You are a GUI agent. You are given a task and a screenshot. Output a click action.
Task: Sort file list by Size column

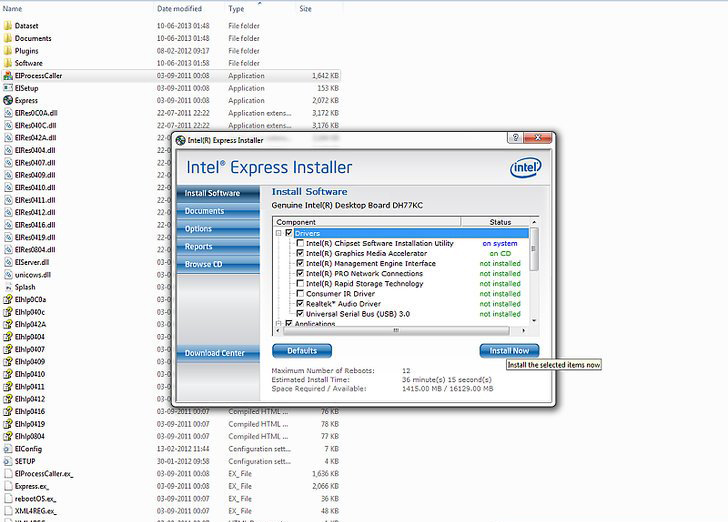[x=306, y=8]
